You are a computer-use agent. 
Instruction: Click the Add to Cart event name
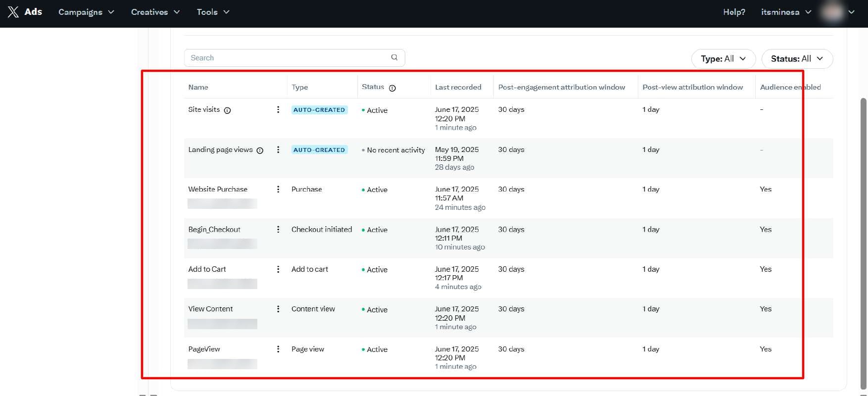[207, 269]
